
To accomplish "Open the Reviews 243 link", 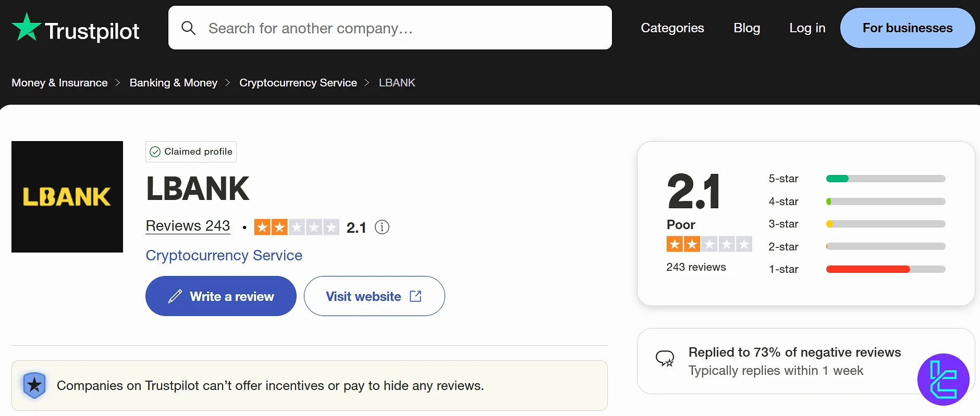I will click(188, 225).
